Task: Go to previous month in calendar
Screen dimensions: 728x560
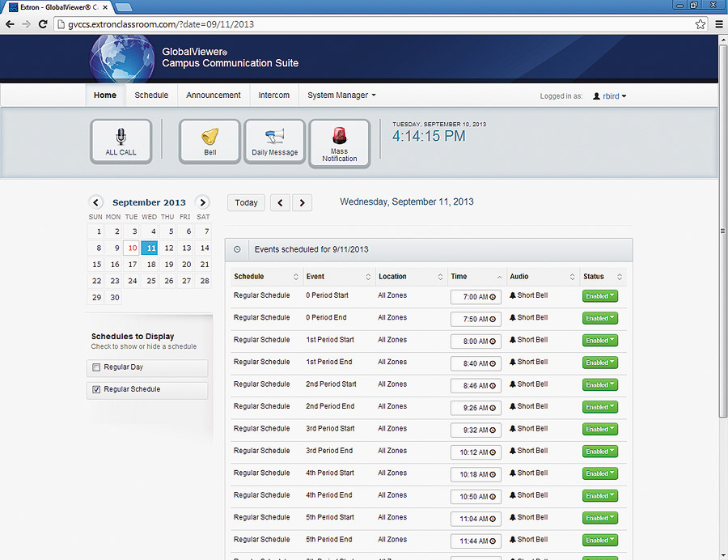Action: [x=95, y=202]
